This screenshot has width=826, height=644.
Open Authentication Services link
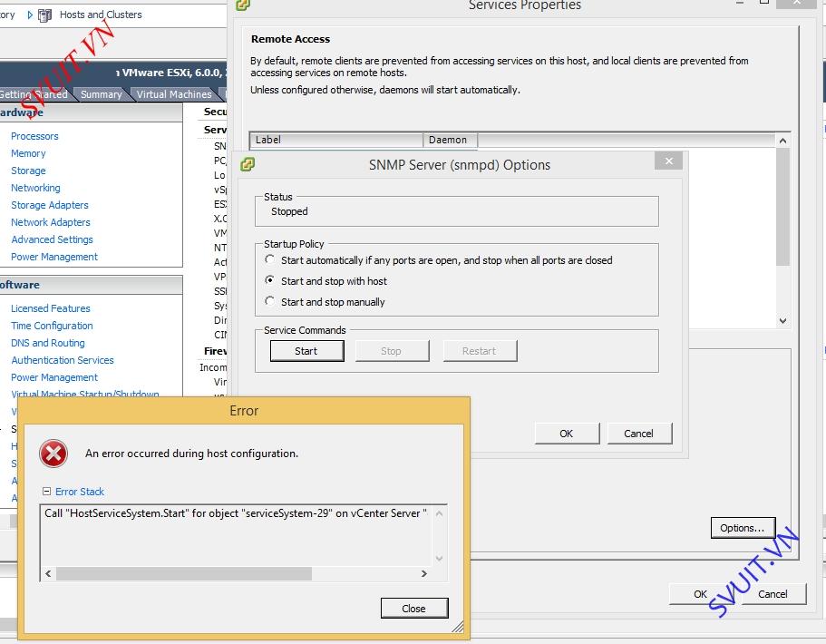(63, 360)
